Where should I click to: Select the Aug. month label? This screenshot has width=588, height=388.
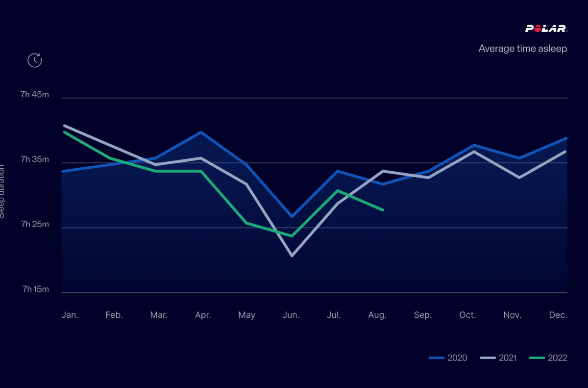(x=378, y=315)
